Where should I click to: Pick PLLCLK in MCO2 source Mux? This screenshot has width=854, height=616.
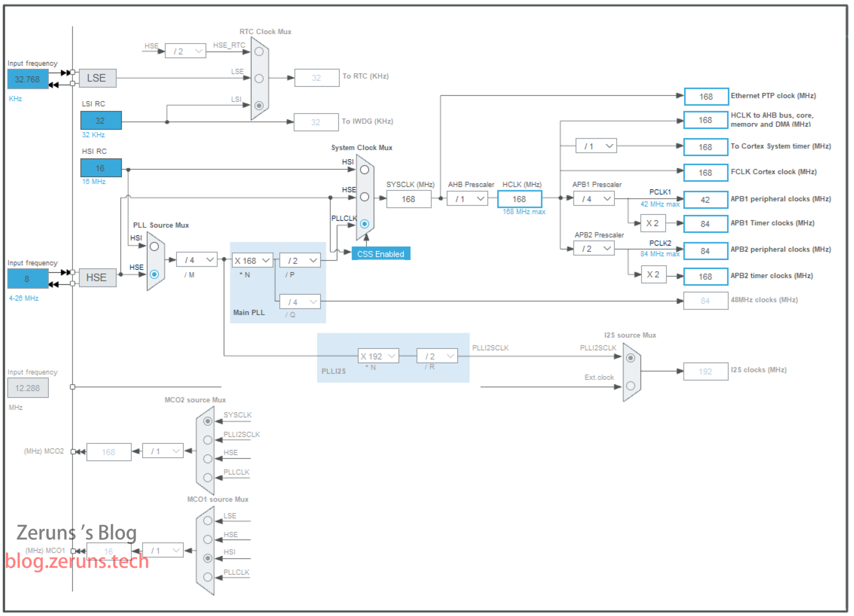tap(208, 477)
